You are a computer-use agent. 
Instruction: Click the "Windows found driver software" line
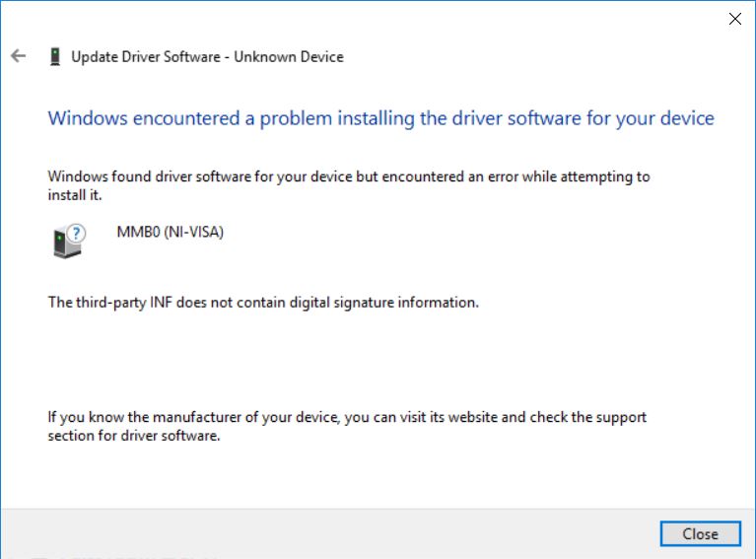[349, 177]
